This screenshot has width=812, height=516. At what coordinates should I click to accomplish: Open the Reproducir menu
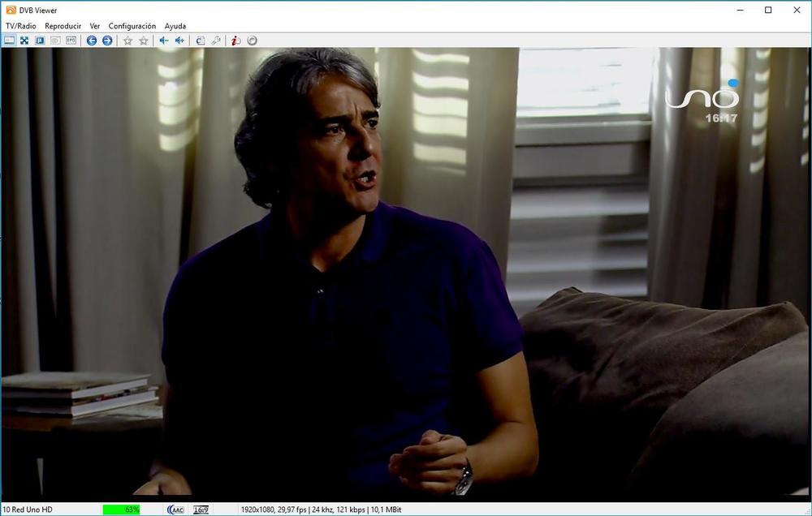pyautogui.click(x=63, y=26)
